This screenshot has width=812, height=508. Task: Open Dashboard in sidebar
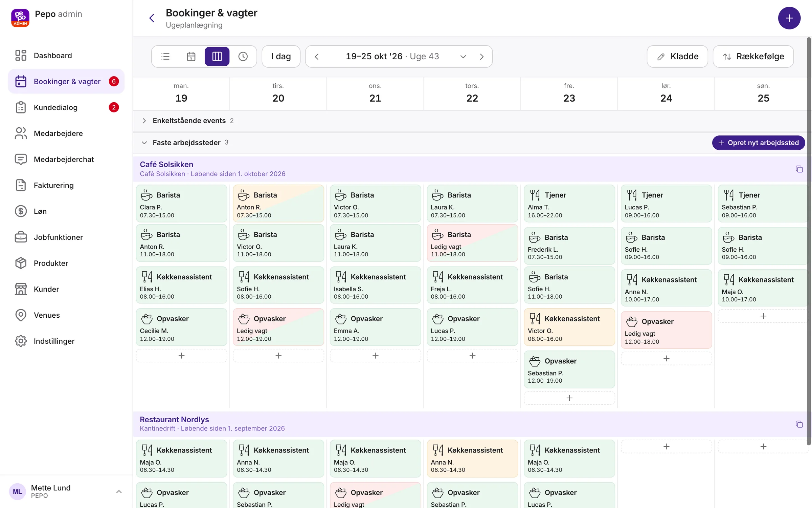click(66, 55)
